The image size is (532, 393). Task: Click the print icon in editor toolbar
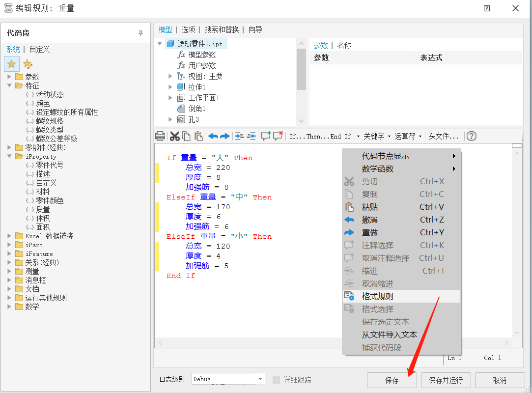pyautogui.click(x=160, y=137)
